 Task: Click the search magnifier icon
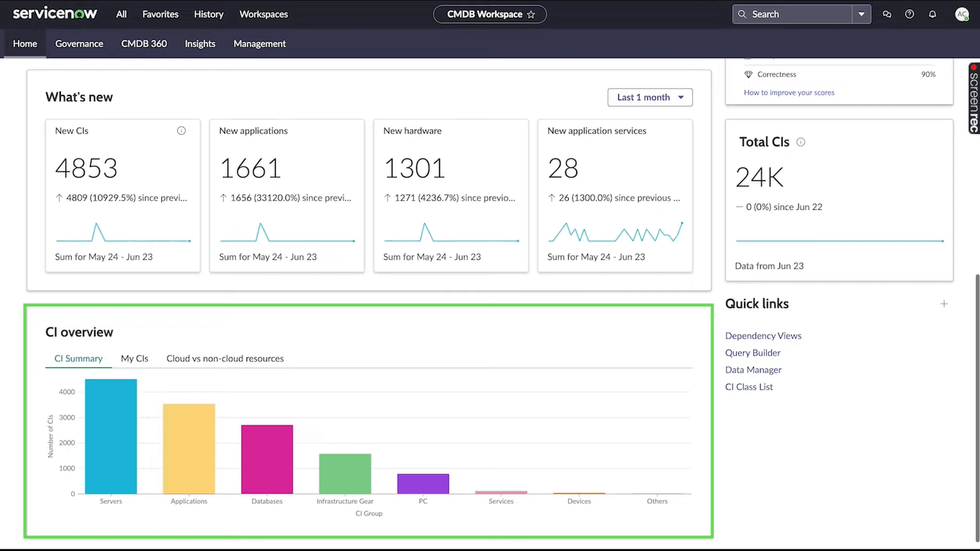742,14
